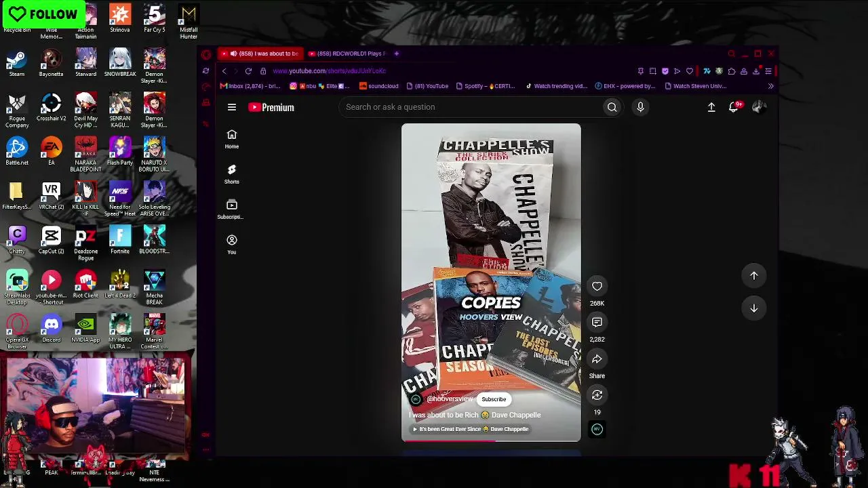This screenshot has width=868, height=488.
Task: Add page to bookmarks heart icon
Action: [690, 71]
